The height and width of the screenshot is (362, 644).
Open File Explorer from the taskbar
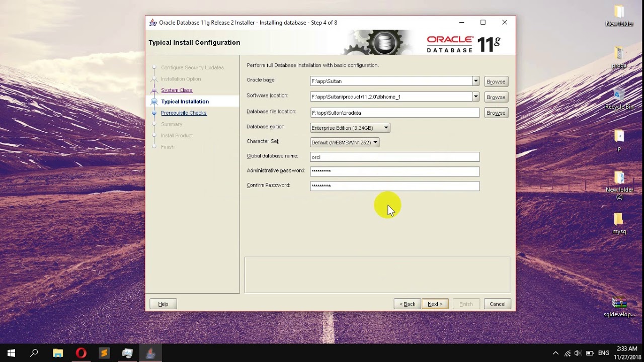coord(58,353)
